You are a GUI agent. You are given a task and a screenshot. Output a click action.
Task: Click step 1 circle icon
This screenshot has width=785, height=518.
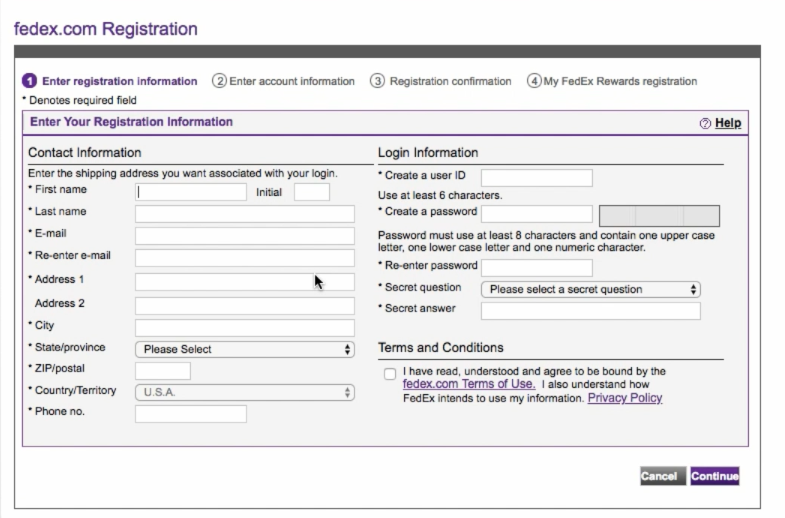click(30, 81)
